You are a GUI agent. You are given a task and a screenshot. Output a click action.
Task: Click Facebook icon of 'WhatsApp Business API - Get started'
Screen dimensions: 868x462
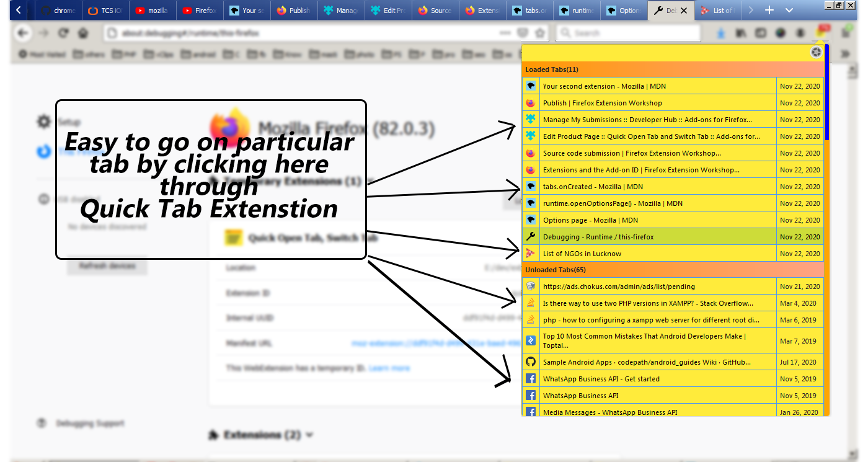(531, 379)
